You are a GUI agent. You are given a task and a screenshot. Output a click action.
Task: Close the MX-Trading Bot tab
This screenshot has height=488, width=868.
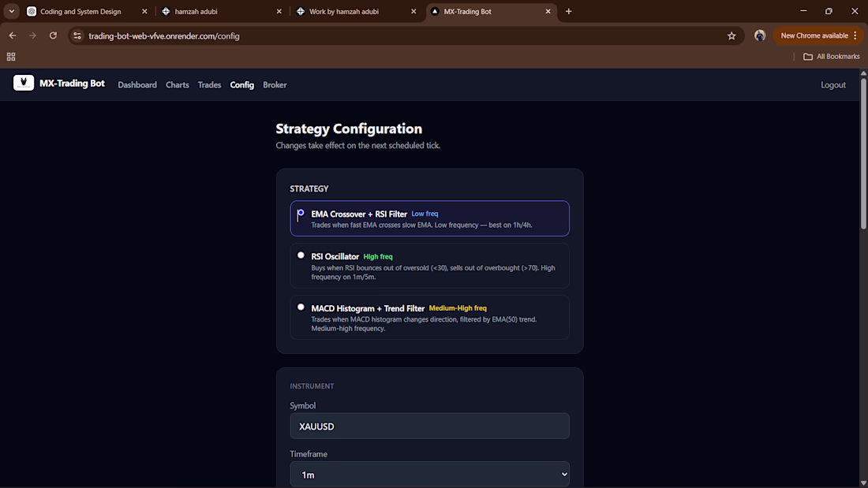point(548,11)
